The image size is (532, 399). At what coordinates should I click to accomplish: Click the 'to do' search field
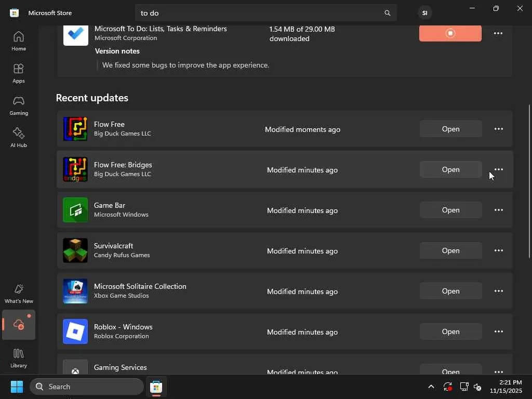(x=265, y=13)
